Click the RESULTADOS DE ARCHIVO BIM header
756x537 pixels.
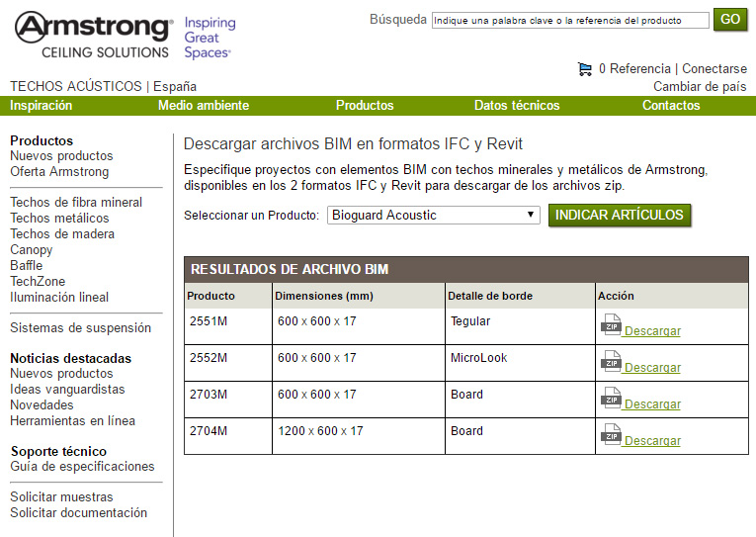pos(466,269)
